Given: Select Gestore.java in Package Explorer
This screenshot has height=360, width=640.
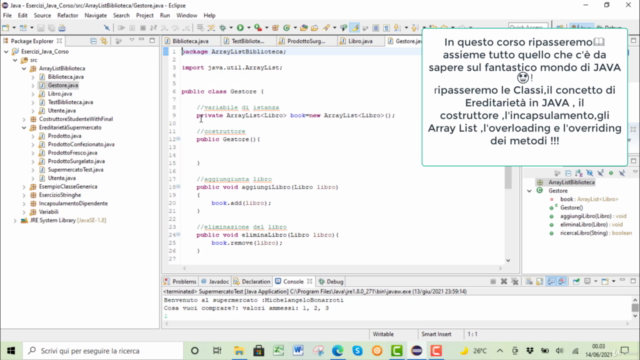Looking at the screenshot, I should pos(62,85).
